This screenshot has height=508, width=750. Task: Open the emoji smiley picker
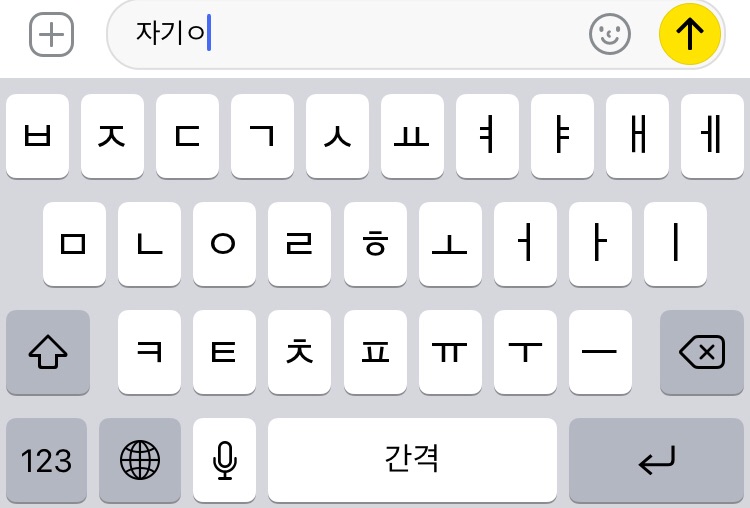(609, 34)
